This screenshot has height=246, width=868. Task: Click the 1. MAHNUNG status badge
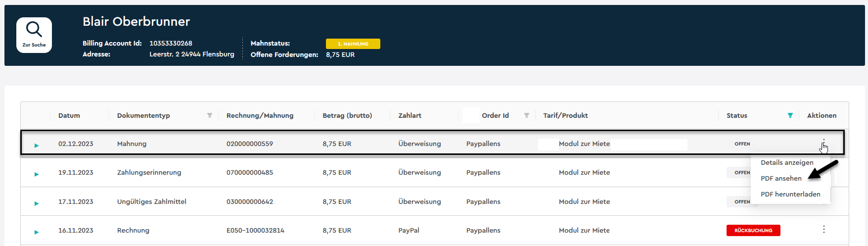(x=353, y=44)
